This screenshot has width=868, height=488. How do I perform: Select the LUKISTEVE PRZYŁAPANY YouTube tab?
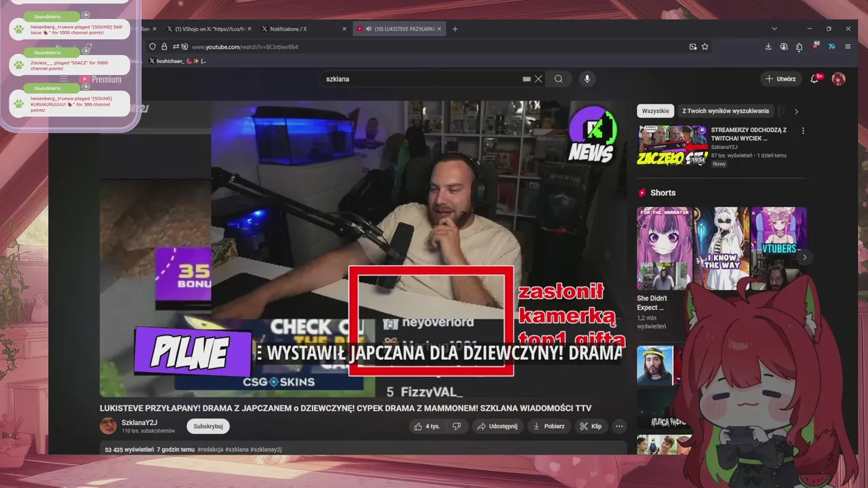(399, 29)
